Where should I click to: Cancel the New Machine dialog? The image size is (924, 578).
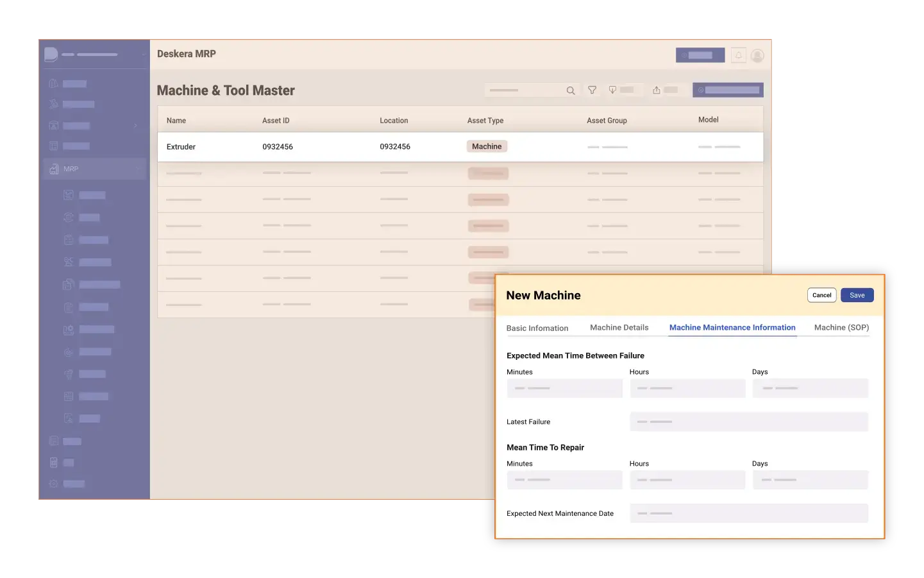pos(821,294)
